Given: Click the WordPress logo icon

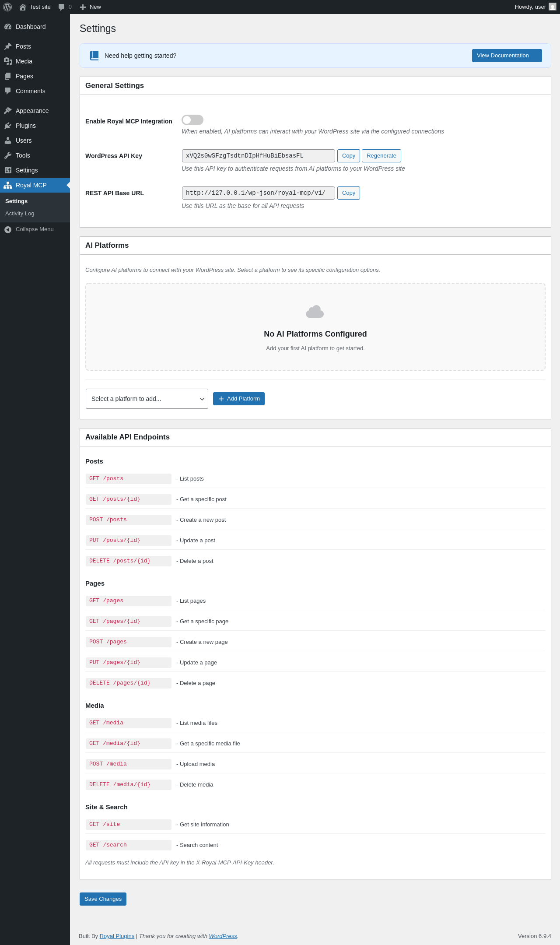Looking at the screenshot, I should (x=7, y=7).
